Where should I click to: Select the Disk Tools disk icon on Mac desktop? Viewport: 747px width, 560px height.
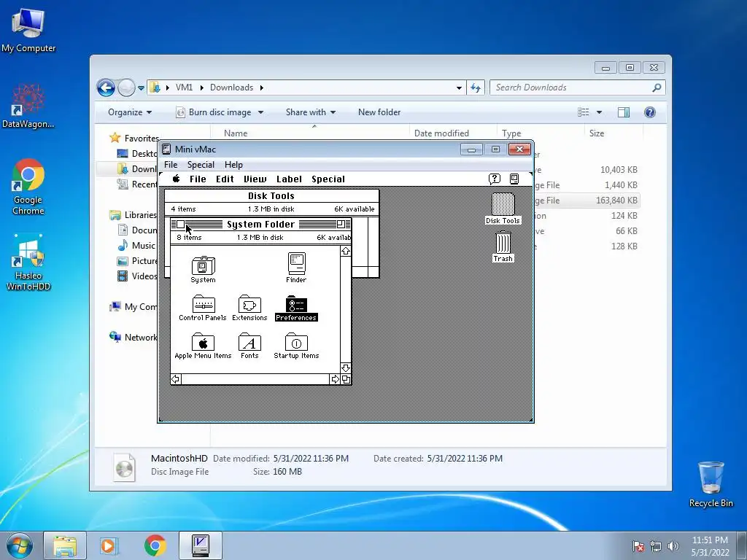[x=503, y=204]
